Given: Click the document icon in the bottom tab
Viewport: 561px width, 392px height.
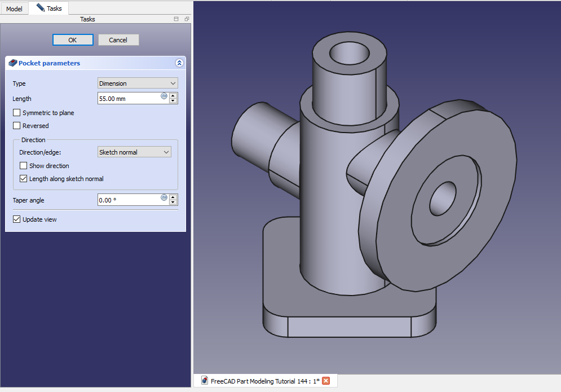Looking at the screenshot, I should pyautogui.click(x=205, y=381).
